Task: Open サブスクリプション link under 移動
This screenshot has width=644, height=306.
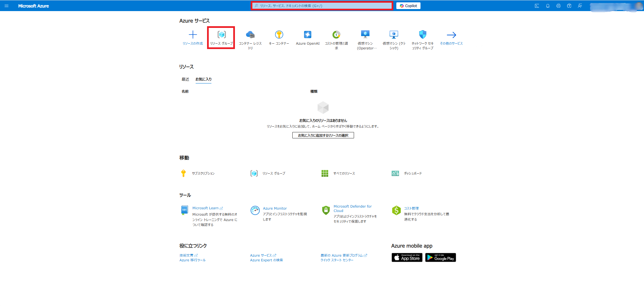Action: point(203,173)
